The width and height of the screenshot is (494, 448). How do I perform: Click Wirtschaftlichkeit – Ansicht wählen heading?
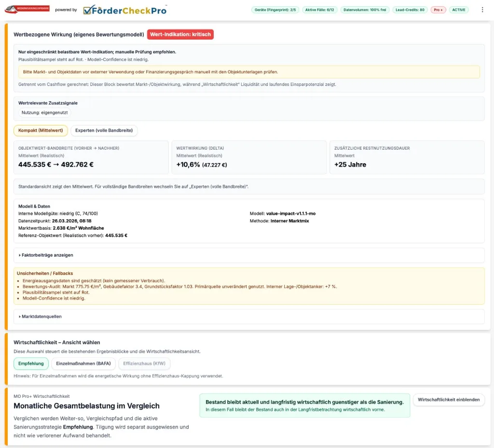click(x=57, y=342)
